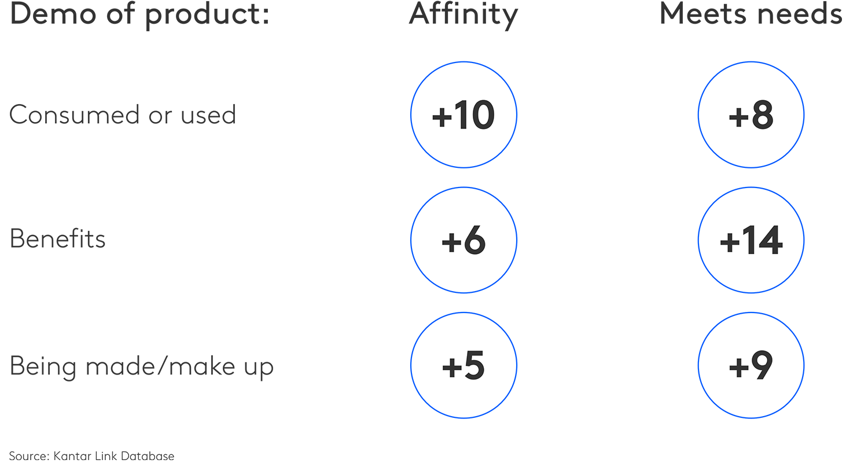Click the Affinity column header
This screenshot has height=463, width=868.
tap(464, 14)
